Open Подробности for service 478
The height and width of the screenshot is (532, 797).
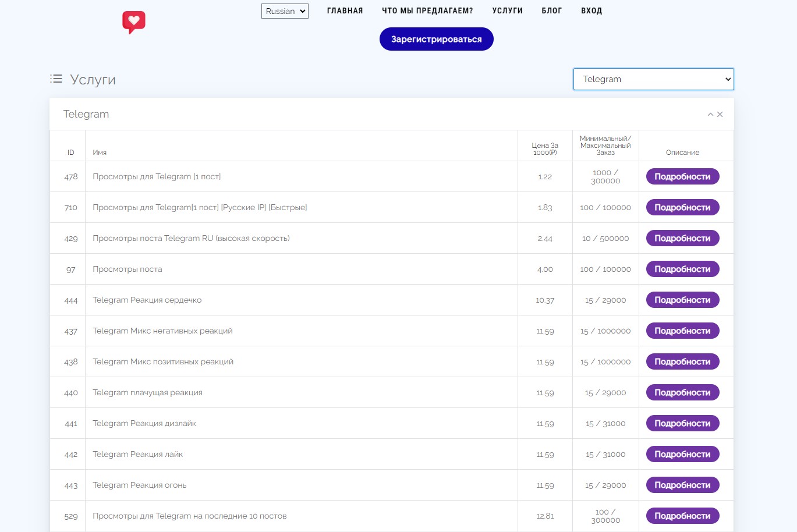[x=682, y=176]
